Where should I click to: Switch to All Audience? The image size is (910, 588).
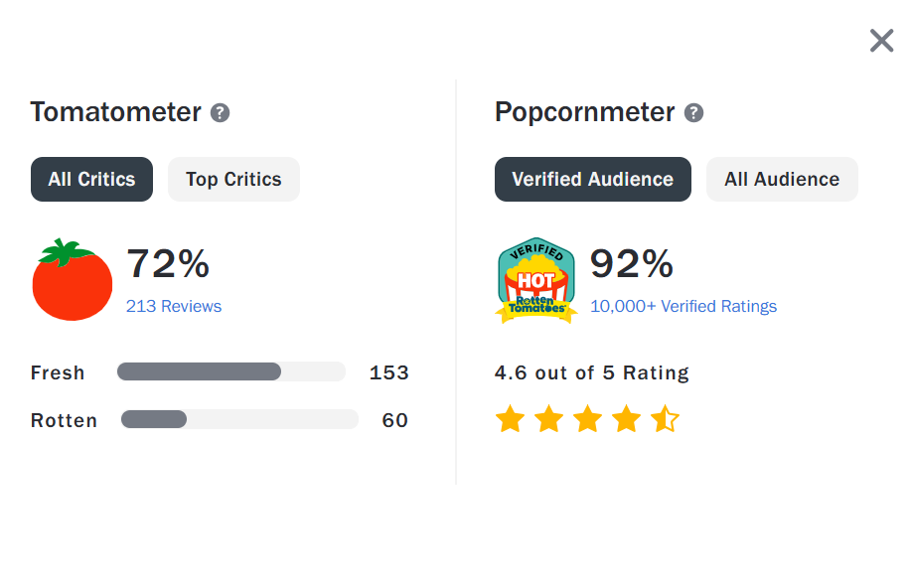pyautogui.click(x=782, y=180)
